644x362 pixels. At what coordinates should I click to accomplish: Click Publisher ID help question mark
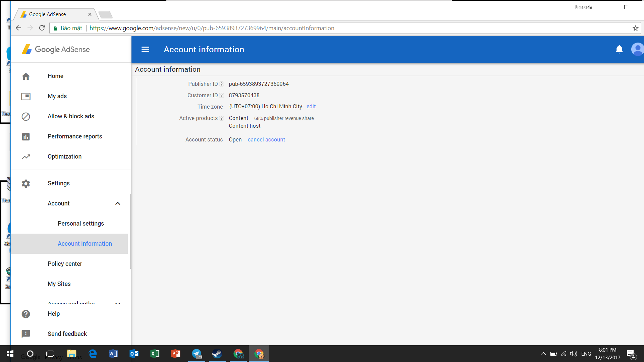pos(221,84)
